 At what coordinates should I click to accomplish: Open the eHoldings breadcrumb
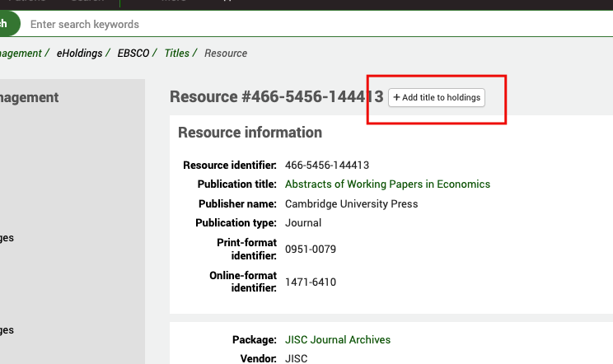pyautogui.click(x=79, y=54)
